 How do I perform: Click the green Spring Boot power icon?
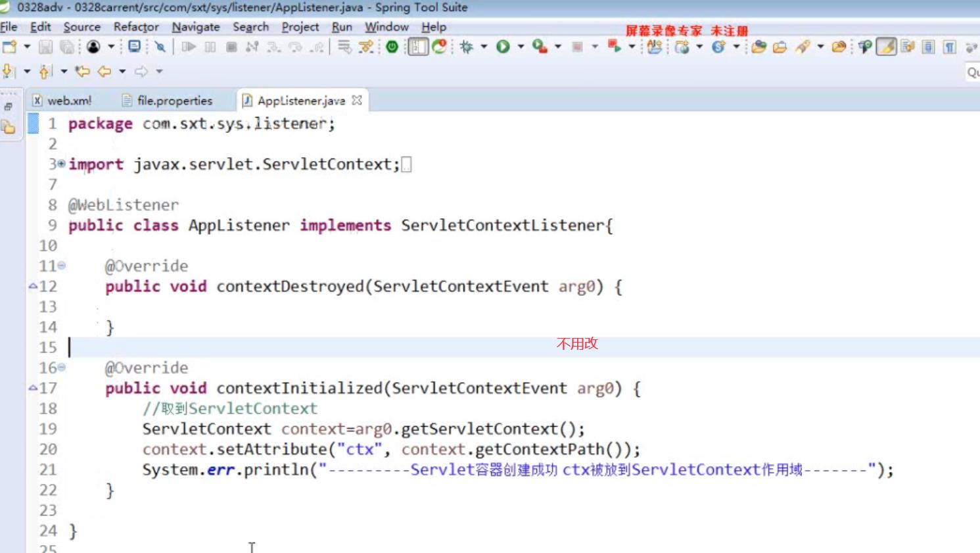click(x=392, y=47)
